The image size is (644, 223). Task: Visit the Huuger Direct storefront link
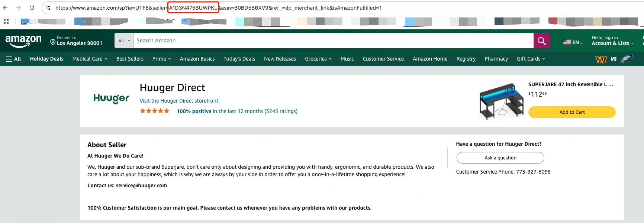click(179, 101)
